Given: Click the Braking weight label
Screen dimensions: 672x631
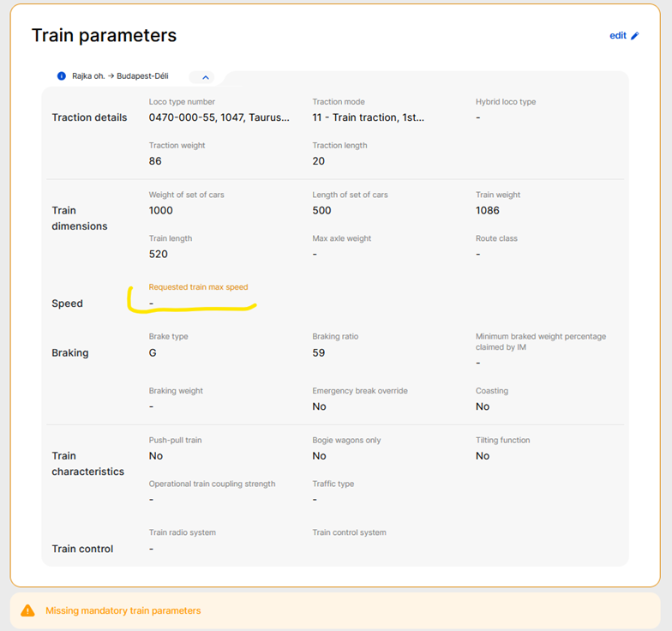Looking at the screenshot, I should coord(176,391).
